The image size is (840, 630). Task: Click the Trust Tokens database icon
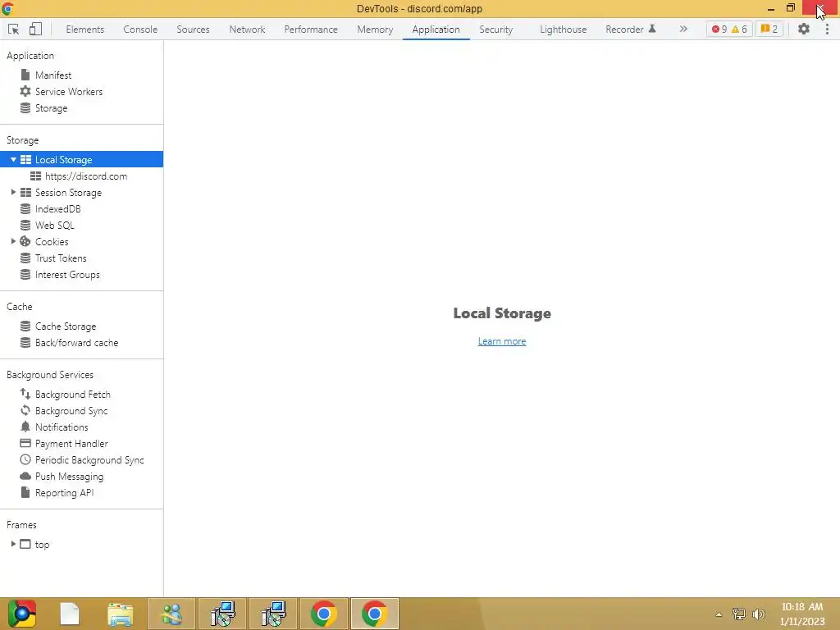[25, 258]
